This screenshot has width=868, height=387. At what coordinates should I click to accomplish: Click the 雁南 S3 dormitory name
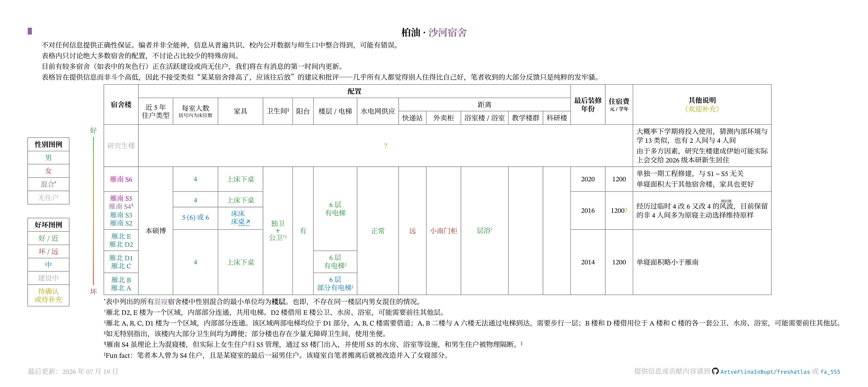click(121, 215)
